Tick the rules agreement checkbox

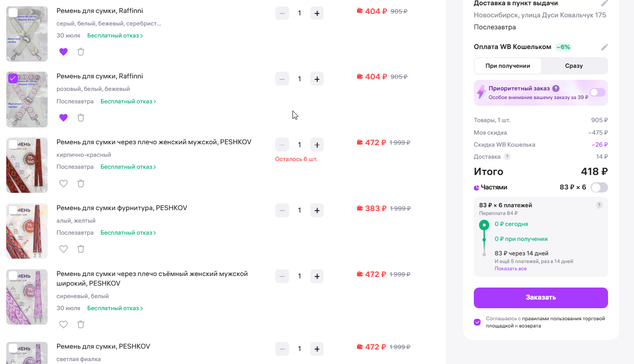[477, 322]
